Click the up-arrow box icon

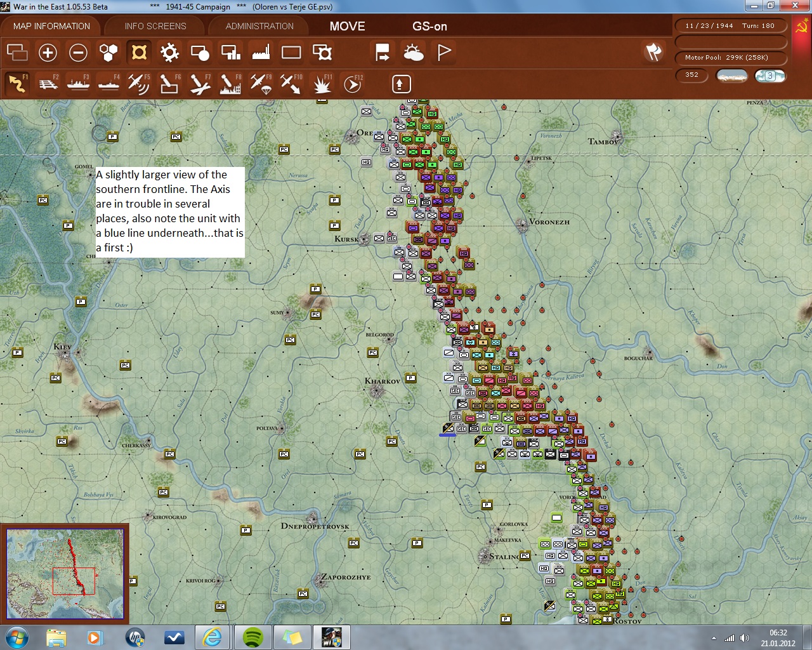[x=401, y=83]
